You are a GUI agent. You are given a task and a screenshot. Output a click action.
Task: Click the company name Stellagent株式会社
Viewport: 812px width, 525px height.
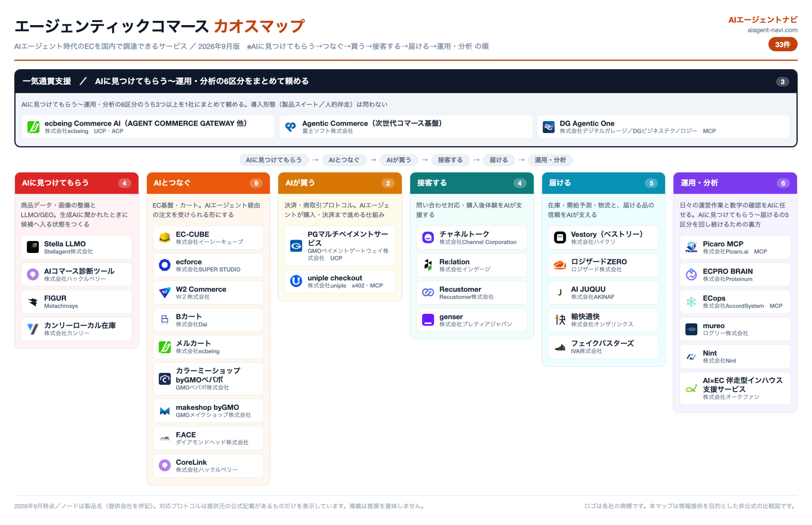point(68,252)
